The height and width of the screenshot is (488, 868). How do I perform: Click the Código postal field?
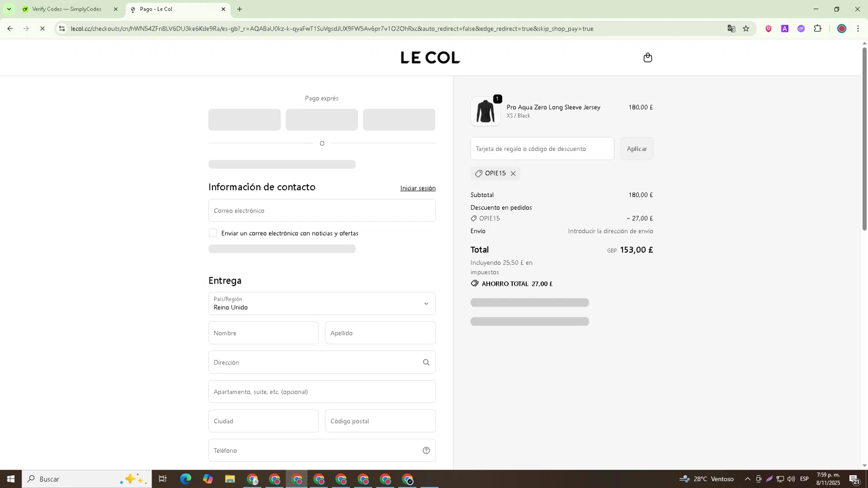(x=380, y=421)
